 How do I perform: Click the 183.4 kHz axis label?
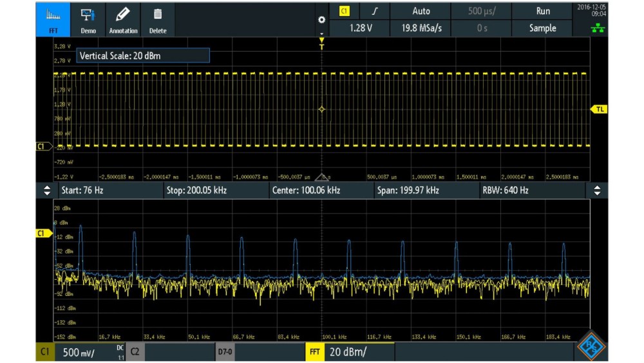pyautogui.click(x=558, y=337)
